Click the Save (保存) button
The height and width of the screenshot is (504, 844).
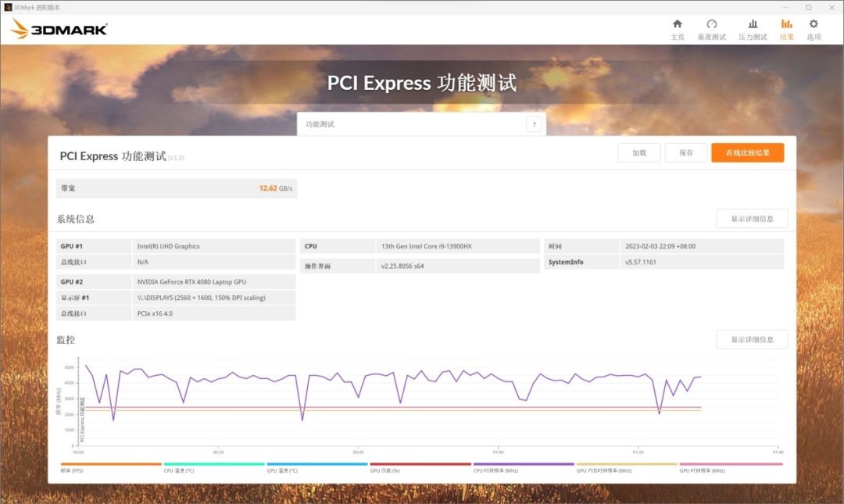coord(686,153)
